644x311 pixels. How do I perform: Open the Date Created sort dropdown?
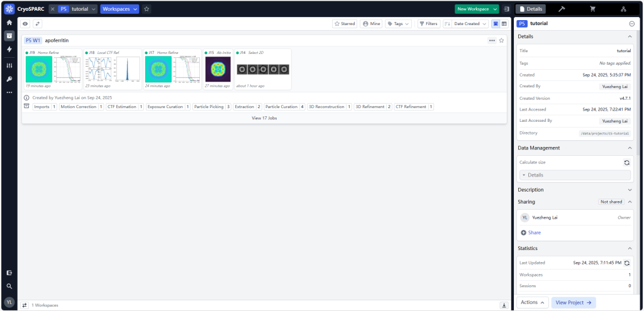[x=465, y=24]
